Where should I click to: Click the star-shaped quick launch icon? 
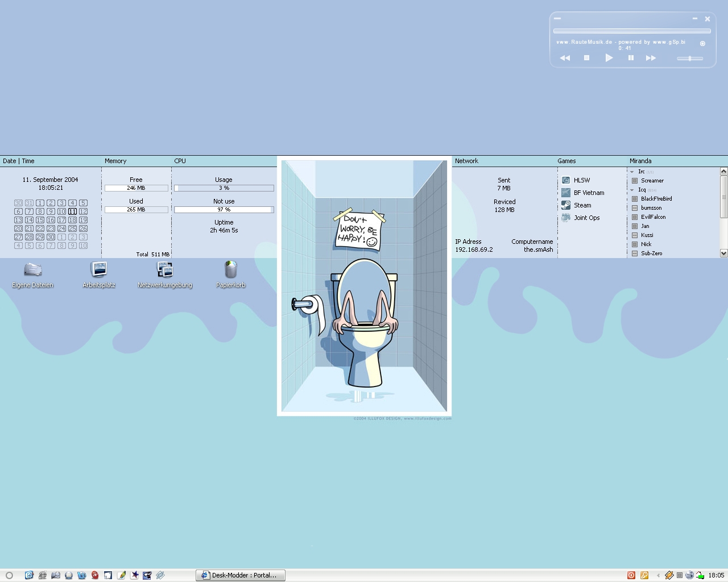click(134, 575)
